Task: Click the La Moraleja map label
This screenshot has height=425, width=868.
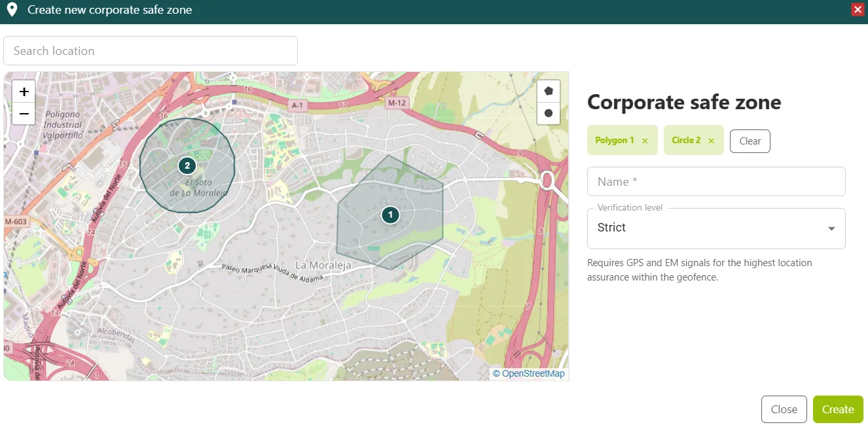Action: point(323,265)
